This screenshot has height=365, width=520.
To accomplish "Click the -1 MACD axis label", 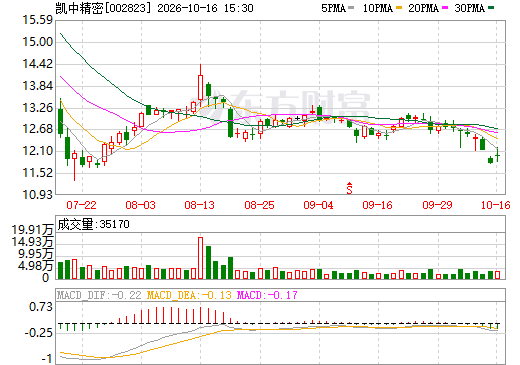I will tap(47, 359).
